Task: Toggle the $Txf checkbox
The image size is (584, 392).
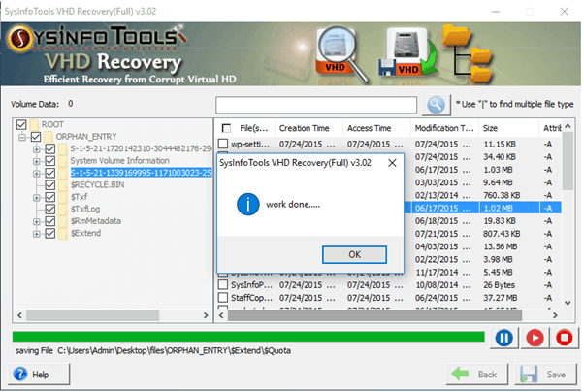Action: point(50,197)
